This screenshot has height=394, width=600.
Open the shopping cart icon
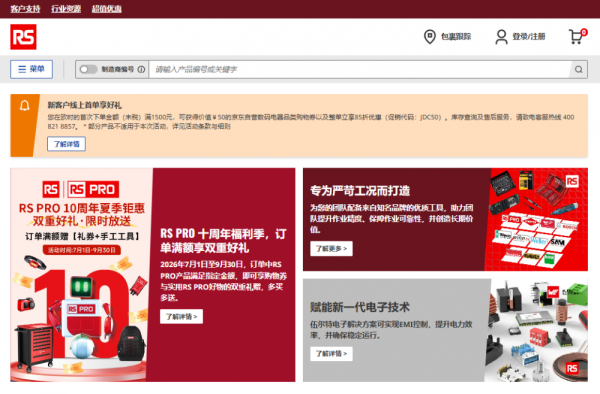(x=577, y=36)
